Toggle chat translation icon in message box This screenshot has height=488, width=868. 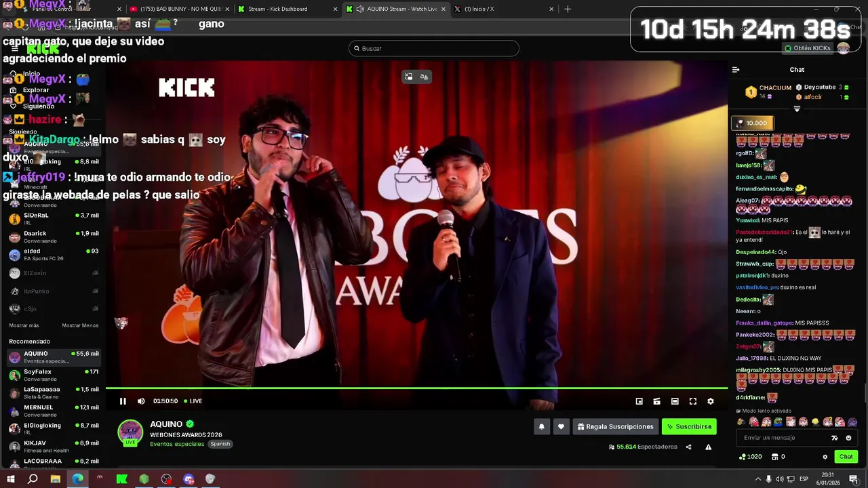coord(834,438)
